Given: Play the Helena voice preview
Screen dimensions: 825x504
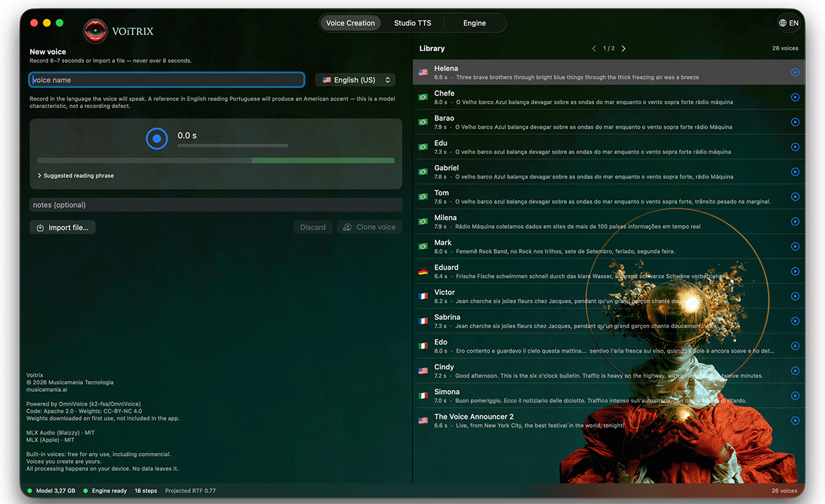Looking at the screenshot, I should click(x=795, y=72).
